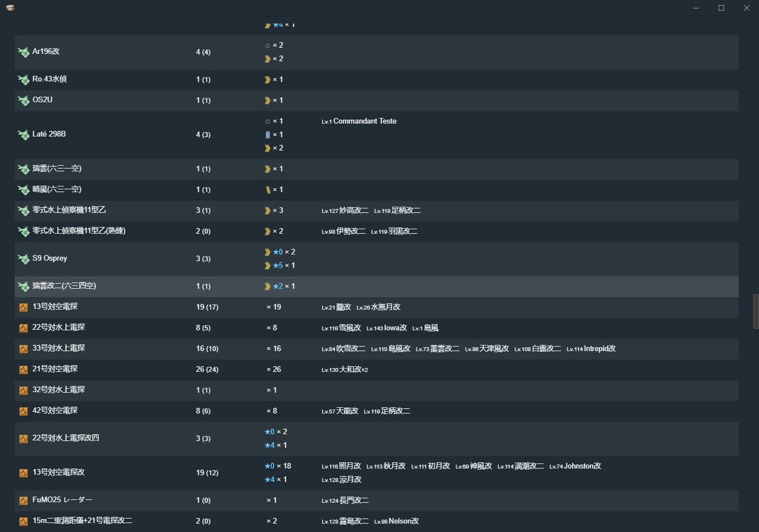Click ship name Nelson改 in the last row

pos(403,521)
